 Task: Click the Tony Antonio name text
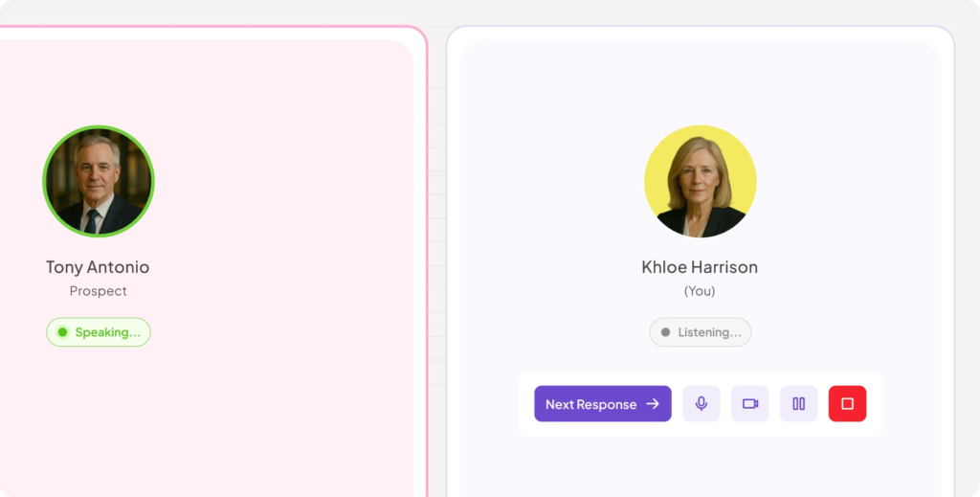pos(98,267)
